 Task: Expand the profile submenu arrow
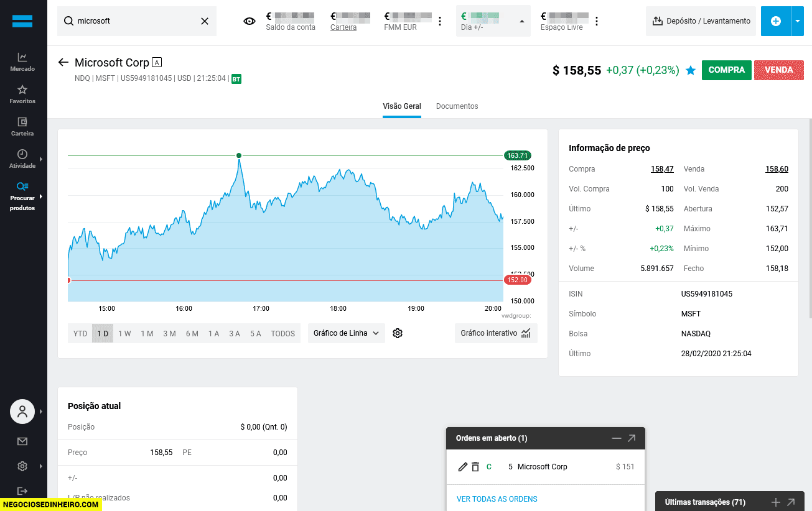pos(42,412)
